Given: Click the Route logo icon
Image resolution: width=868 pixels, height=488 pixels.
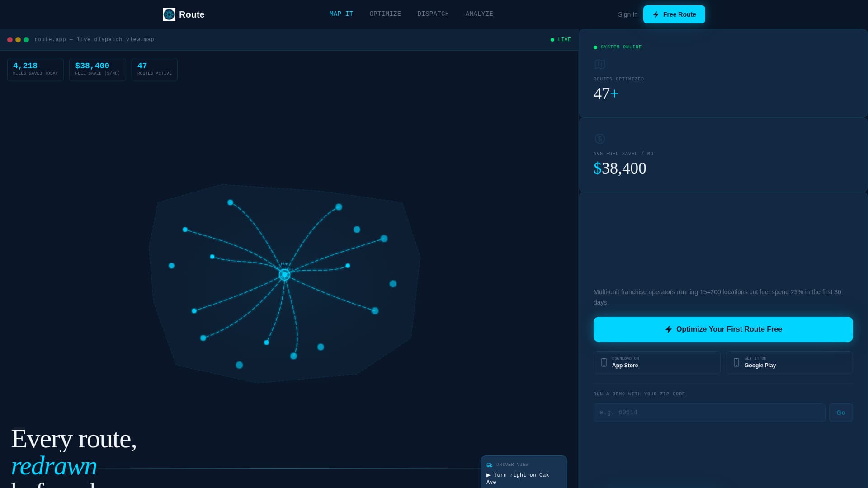Looking at the screenshot, I should click(x=169, y=14).
